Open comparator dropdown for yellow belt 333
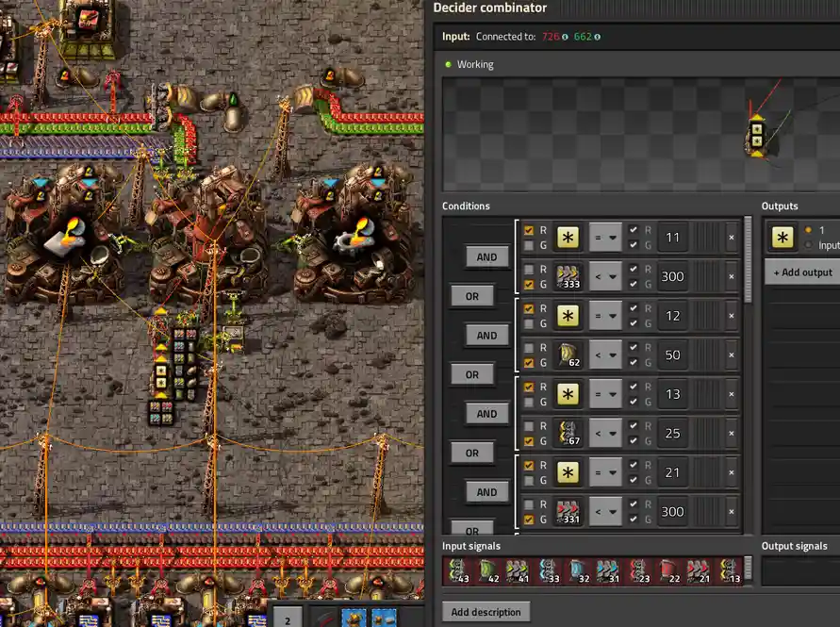The width and height of the screenshot is (840, 627). 605,276
